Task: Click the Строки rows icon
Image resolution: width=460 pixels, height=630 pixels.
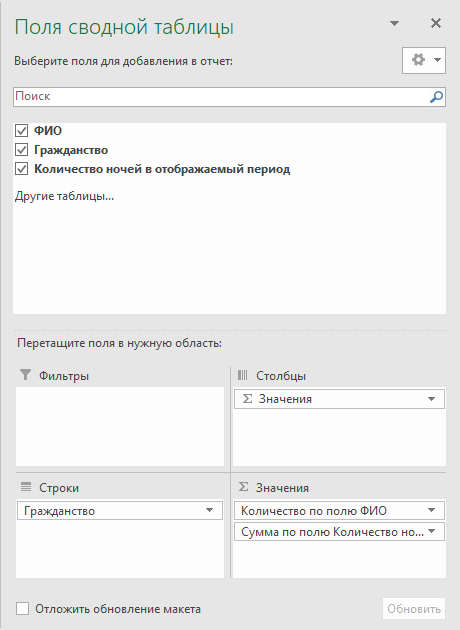Action: point(26,487)
